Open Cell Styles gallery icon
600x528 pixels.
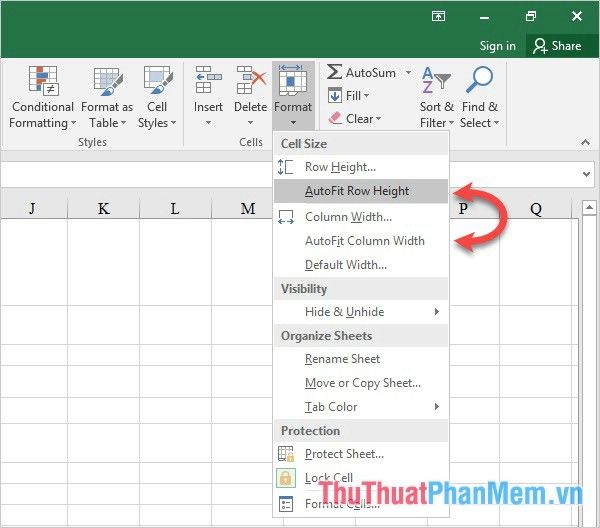point(158,80)
